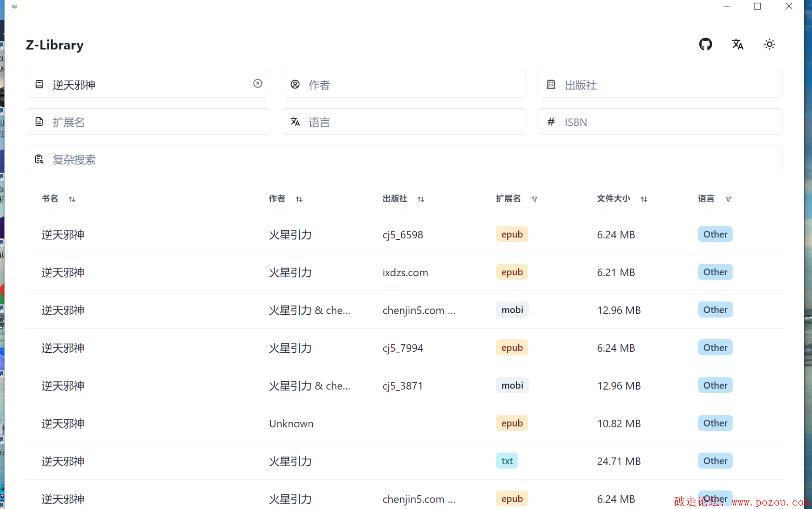Click the search icon in complex search

point(39,159)
